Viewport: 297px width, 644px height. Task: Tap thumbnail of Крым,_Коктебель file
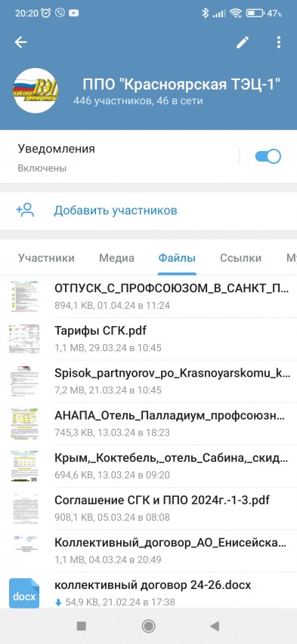coord(24,466)
